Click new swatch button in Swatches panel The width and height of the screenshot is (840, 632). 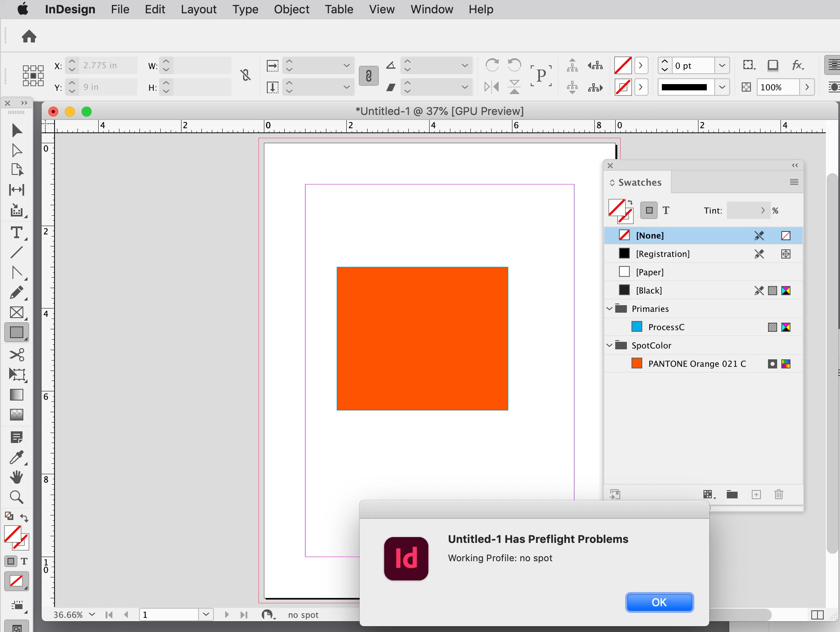point(756,495)
